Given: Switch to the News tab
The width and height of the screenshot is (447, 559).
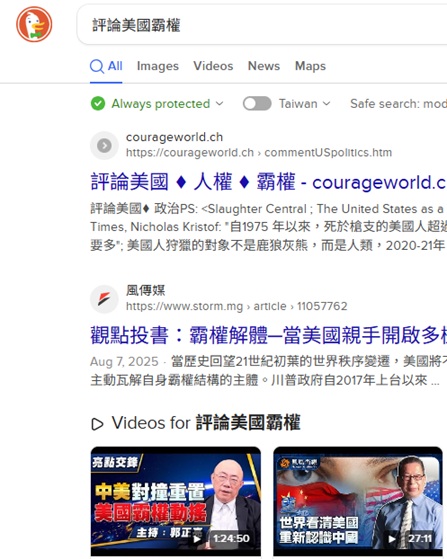Looking at the screenshot, I should (264, 66).
